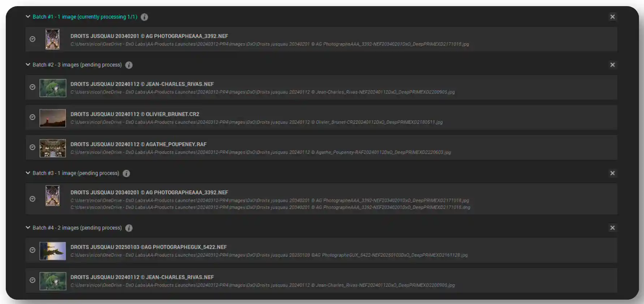
Task: Cancel Batch #3 using its X button
Action: 612,173
